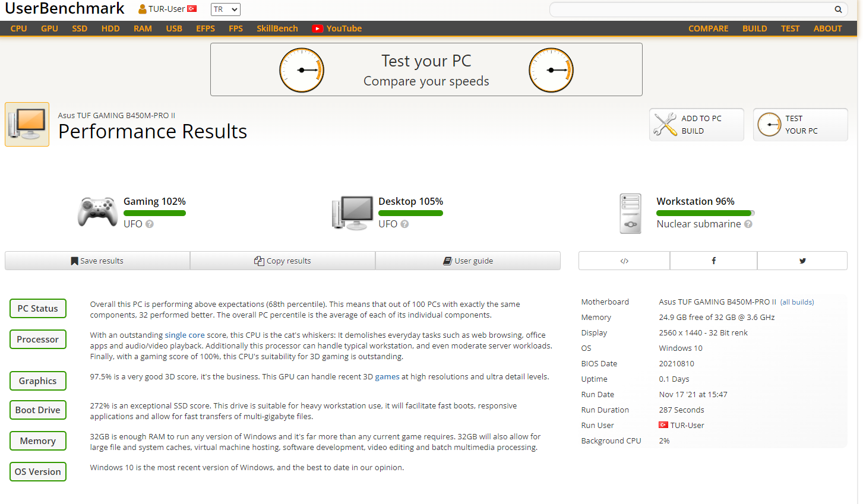The width and height of the screenshot is (863, 504).
Task: Click the '287 Seconds' run duration value
Action: [x=681, y=410]
